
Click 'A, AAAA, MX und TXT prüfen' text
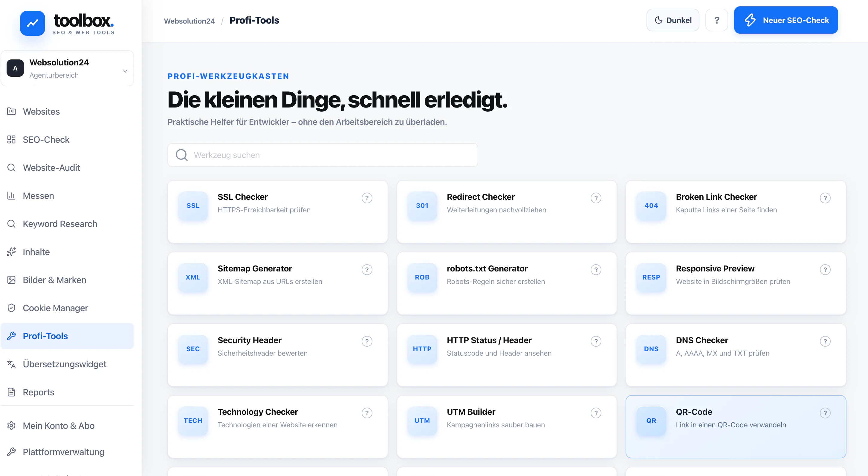[x=722, y=353]
